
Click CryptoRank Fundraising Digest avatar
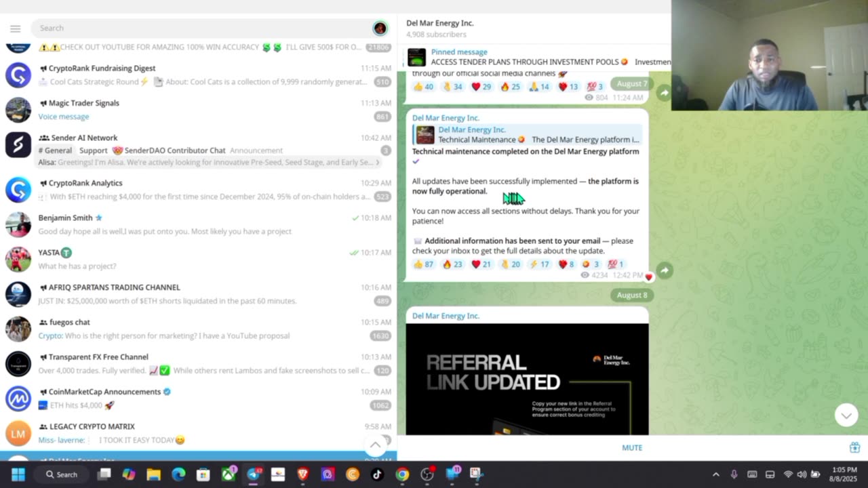(x=18, y=75)
